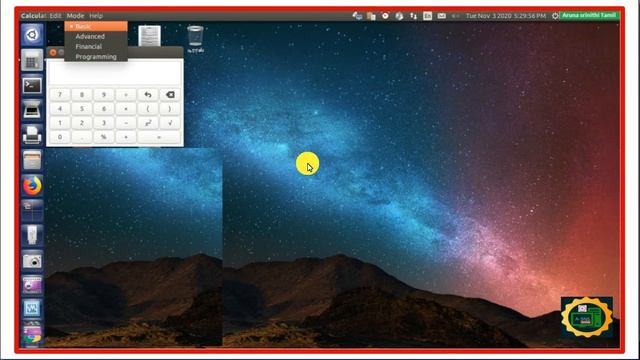Select Financial mode in Mode menu
Image resolution: width=640 pixels, height=360 pixels.
click(96, 47)
